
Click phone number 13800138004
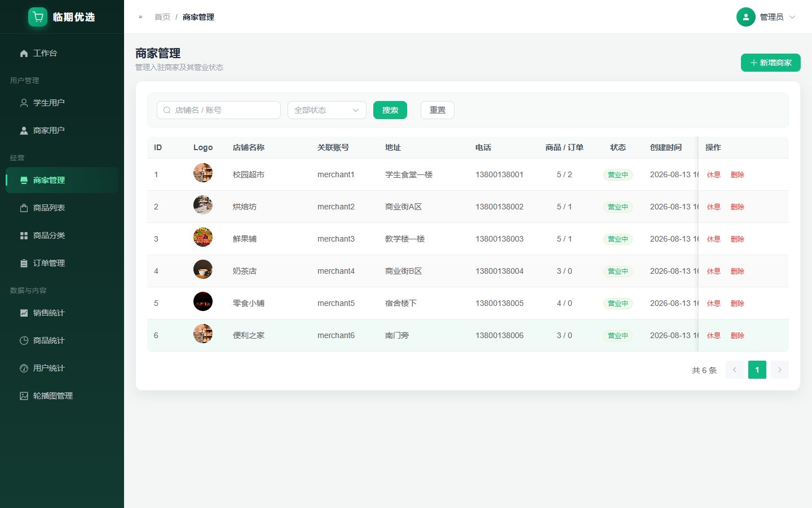click(x=500, y=271)
